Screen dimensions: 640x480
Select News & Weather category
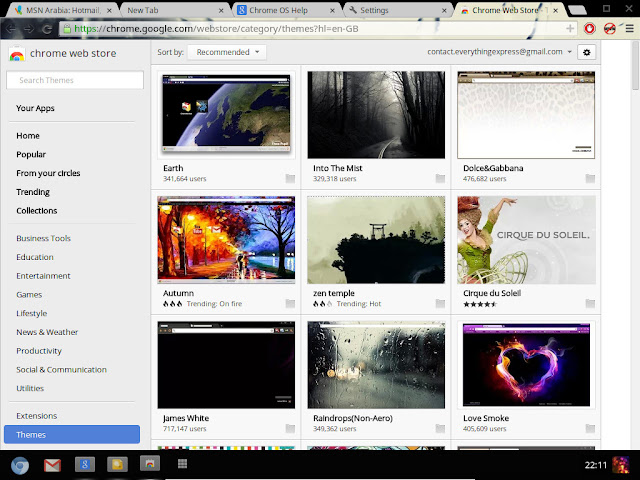pos(47,332)
